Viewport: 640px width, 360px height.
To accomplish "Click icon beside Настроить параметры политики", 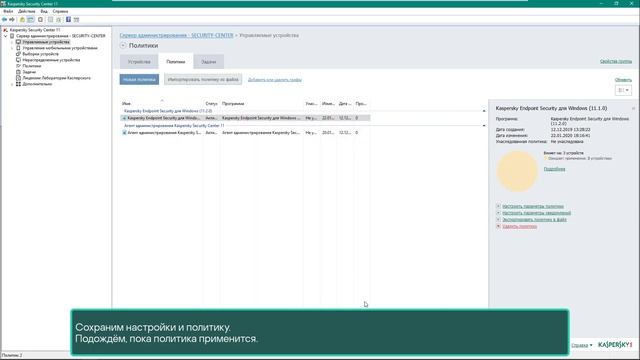I will [498, 206].
